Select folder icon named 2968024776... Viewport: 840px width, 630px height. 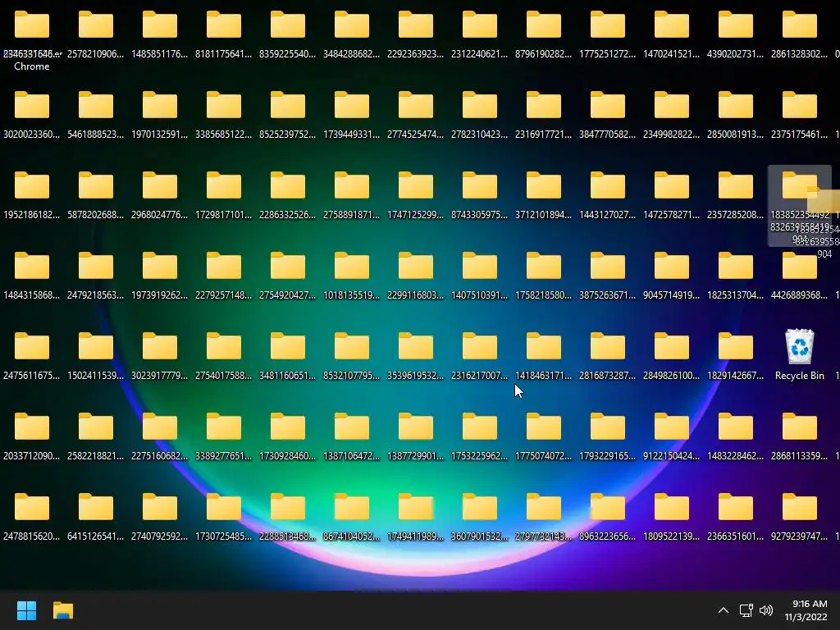point(160,186)
